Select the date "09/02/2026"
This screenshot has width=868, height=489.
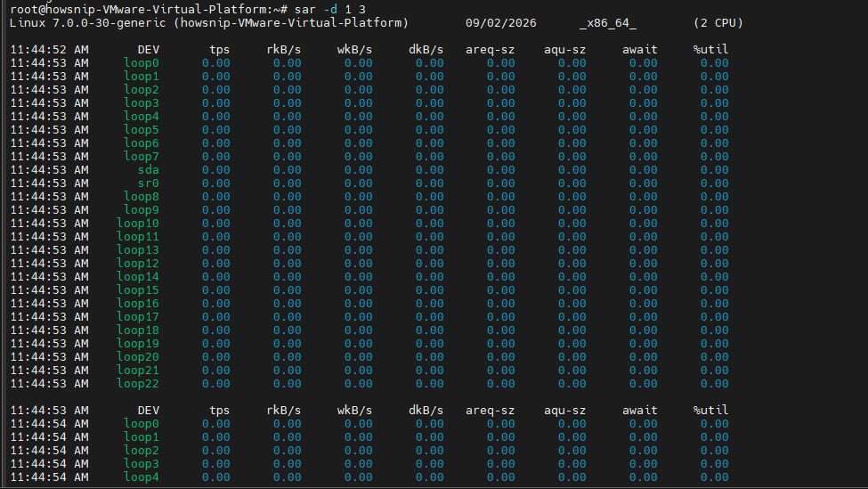click(x=501, y=22)
